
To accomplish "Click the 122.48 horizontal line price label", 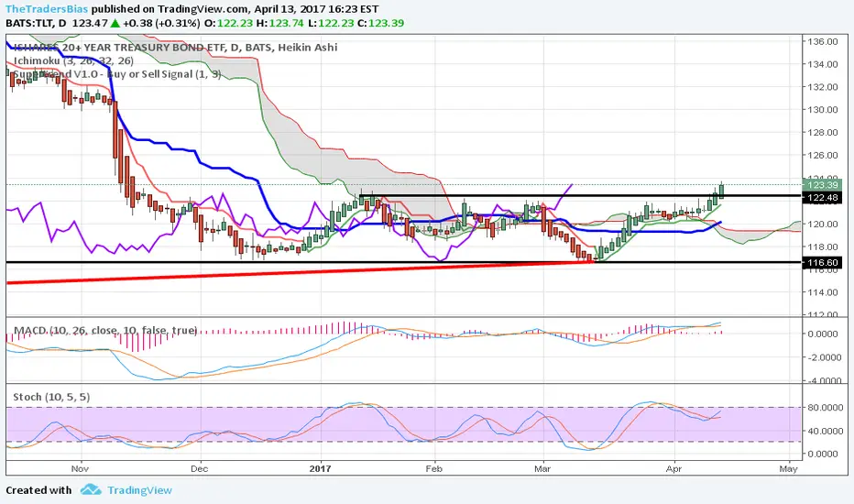I will click(823, 197).
